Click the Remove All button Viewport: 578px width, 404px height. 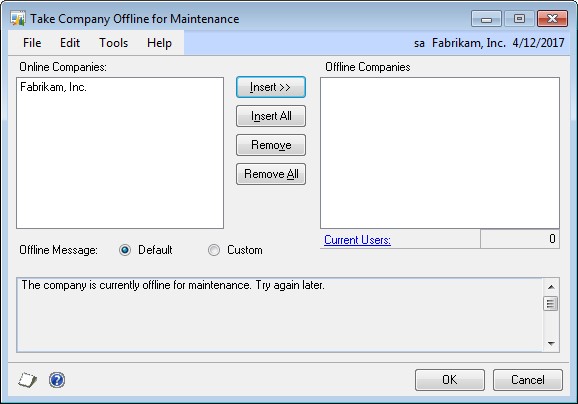click(271, 174)
